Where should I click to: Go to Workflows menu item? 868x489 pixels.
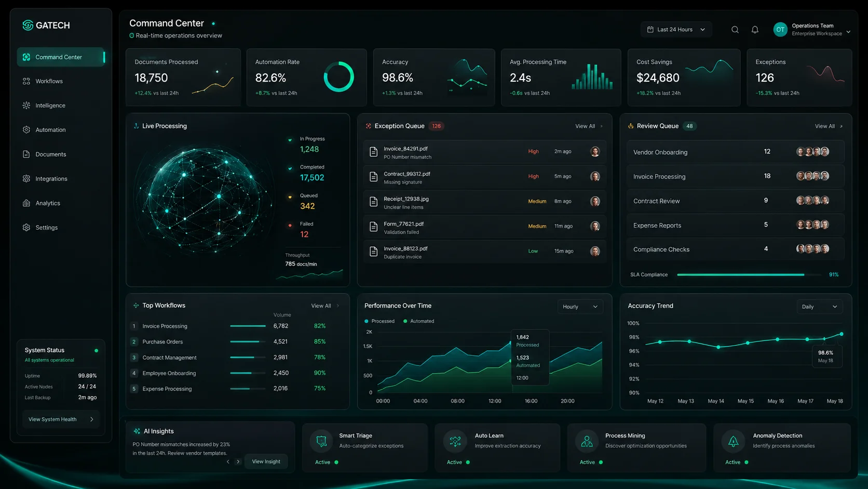[x=49, y=81]
